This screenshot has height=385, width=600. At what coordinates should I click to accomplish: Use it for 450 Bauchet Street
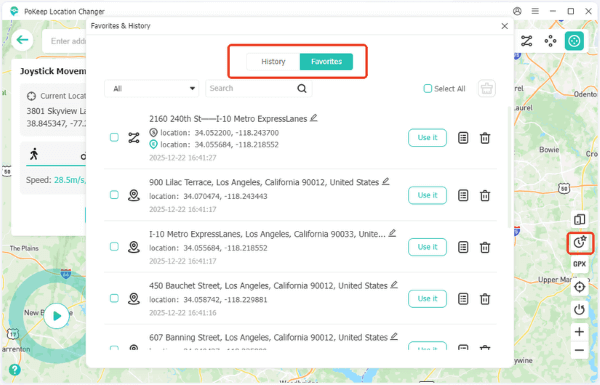tap(427, 299)
